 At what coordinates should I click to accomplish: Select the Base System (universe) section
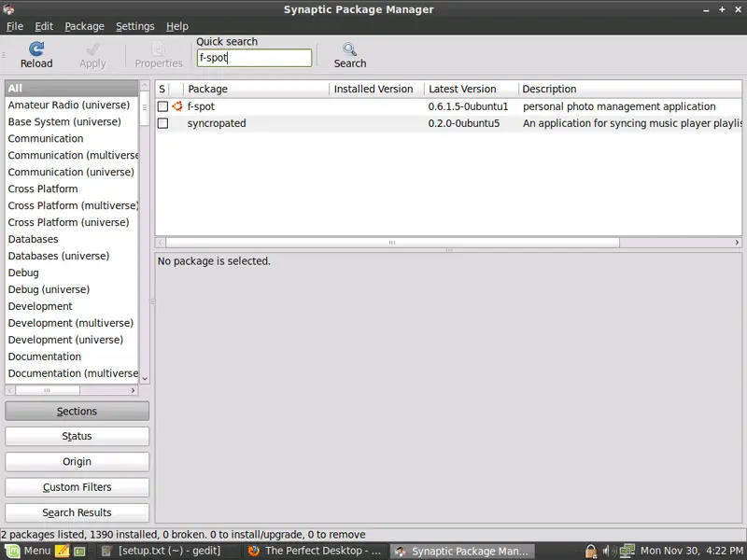tap(72, 122)
